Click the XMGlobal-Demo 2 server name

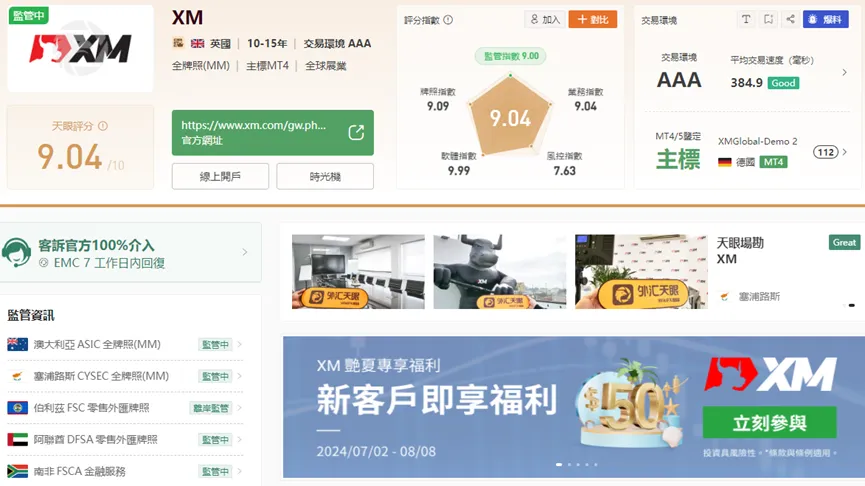coord(757,141)
